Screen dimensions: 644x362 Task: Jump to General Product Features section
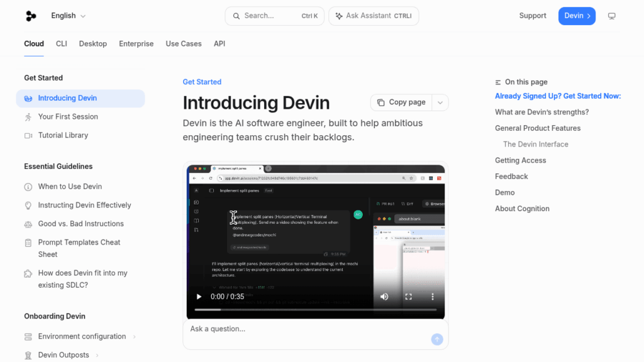(x=538, y=128)
